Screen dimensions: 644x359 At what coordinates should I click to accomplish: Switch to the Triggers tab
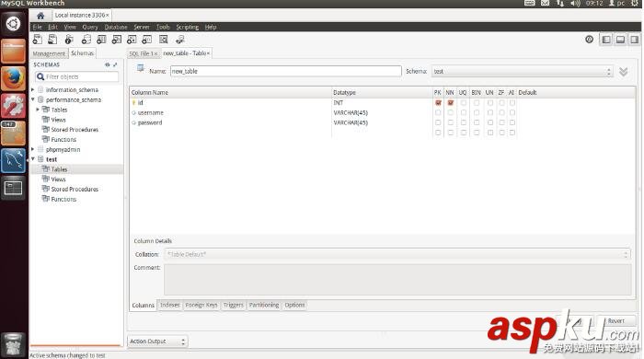234,306
